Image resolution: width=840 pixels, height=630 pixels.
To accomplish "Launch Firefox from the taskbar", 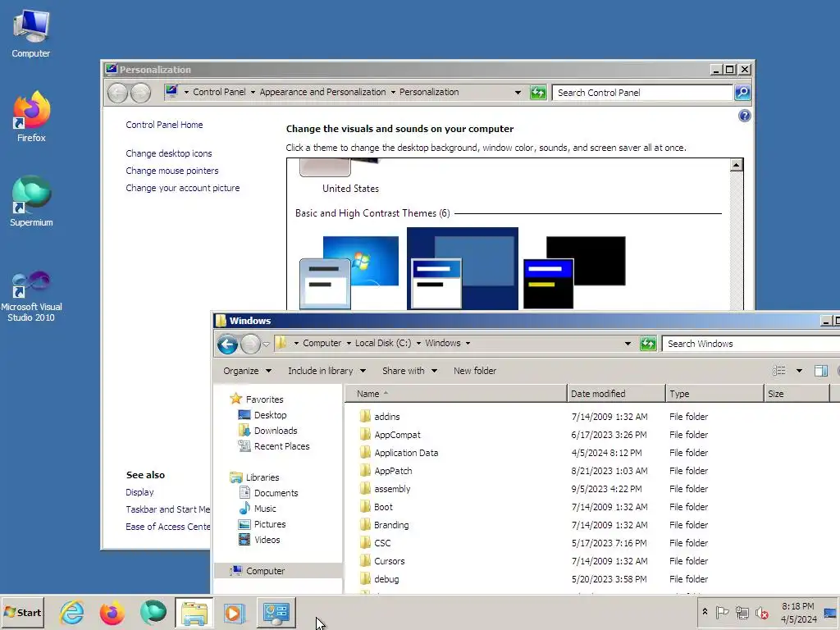I will pos(112,612).
